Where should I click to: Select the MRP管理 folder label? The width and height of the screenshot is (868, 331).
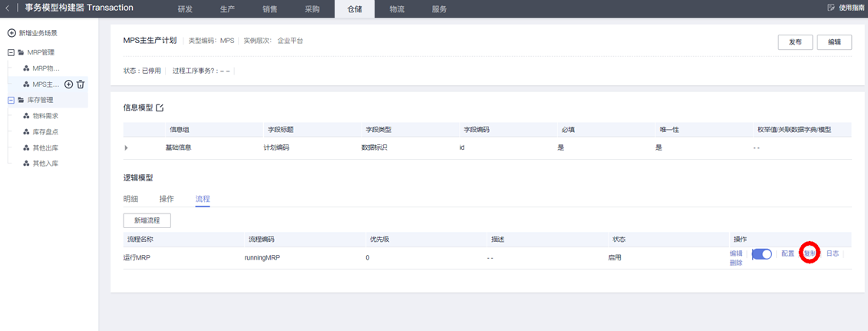(41, 52)
